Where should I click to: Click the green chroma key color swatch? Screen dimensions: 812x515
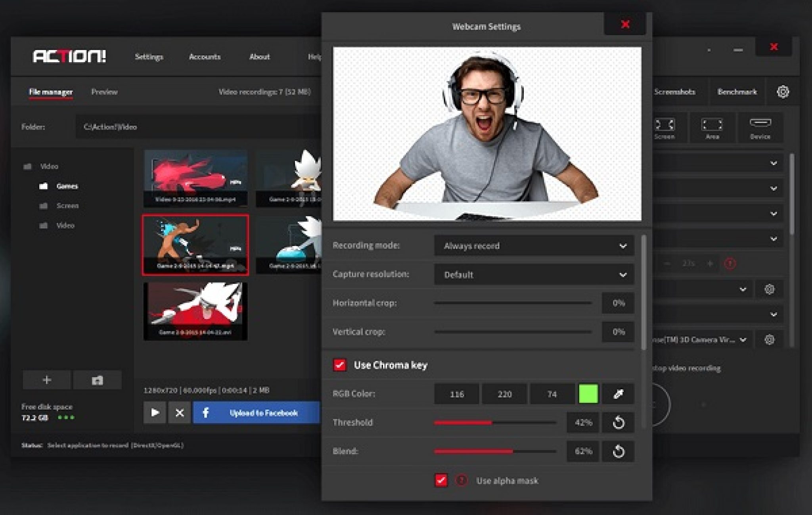(x=588, y=394)
